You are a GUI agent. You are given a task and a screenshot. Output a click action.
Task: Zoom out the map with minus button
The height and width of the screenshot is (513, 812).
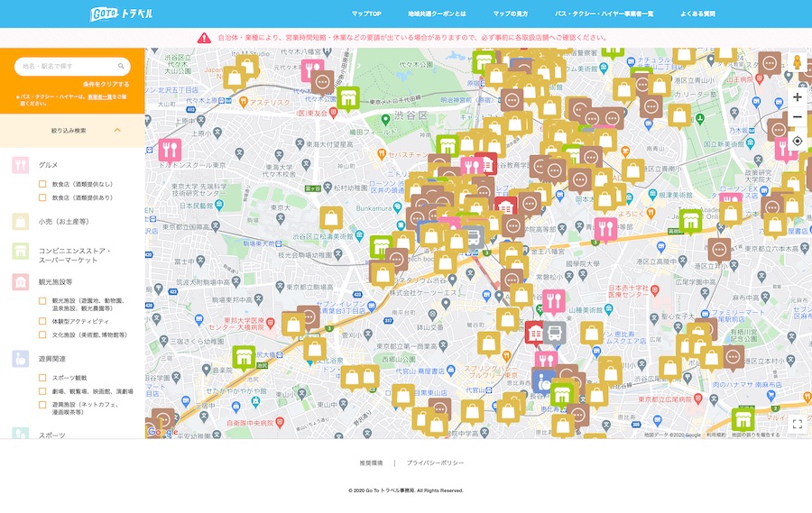click(798, 117)
